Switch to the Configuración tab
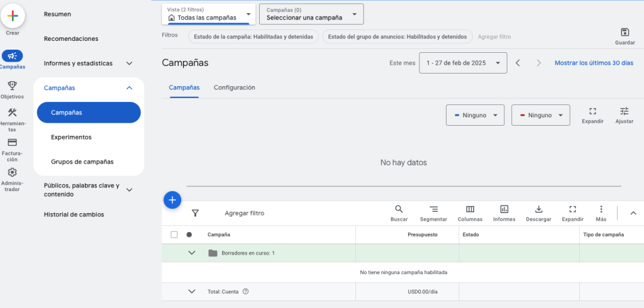Viewport: 644px width, 308px height. pyautogui.click(x=234, y=87)
